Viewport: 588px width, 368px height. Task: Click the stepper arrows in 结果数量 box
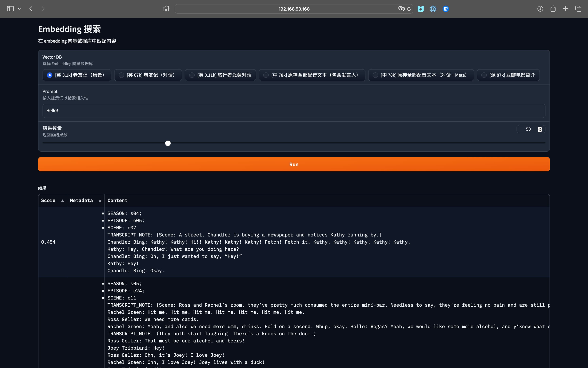[x=540, y=129]
